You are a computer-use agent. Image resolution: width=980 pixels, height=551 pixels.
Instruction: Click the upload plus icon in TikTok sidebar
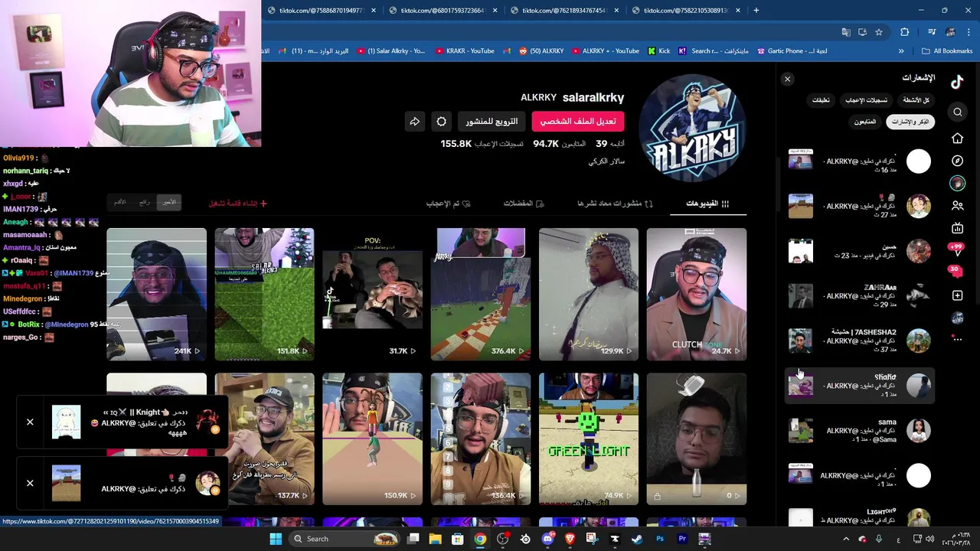[x=957, y=295]
